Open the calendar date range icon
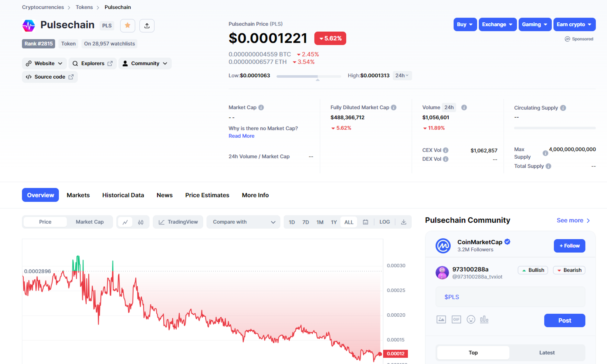Screen dimensions: 607x364 point(365,222)
